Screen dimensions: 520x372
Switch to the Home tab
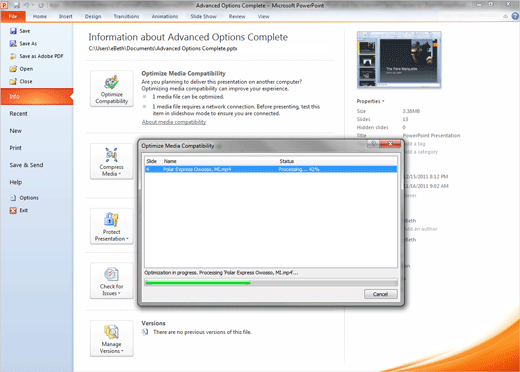40,16
